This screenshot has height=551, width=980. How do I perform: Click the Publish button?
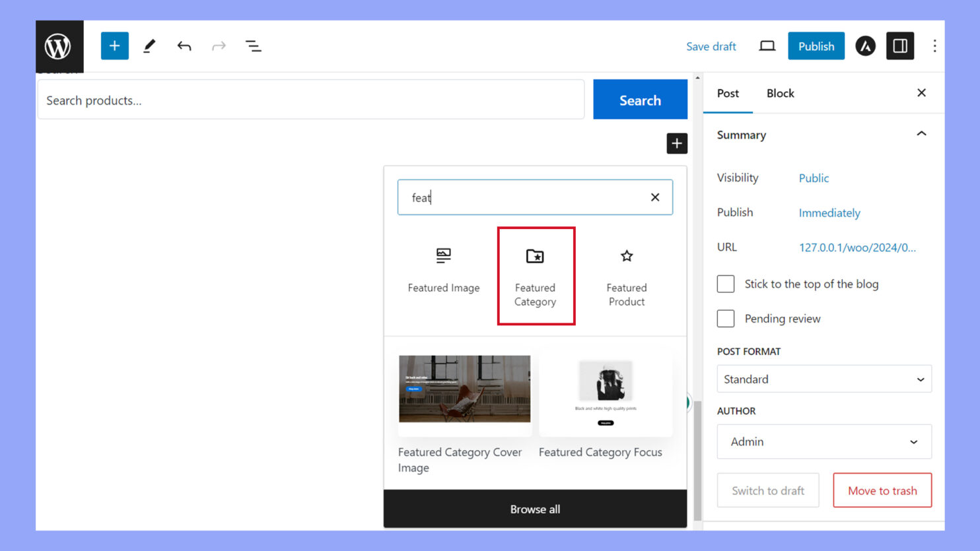(816, 46)
